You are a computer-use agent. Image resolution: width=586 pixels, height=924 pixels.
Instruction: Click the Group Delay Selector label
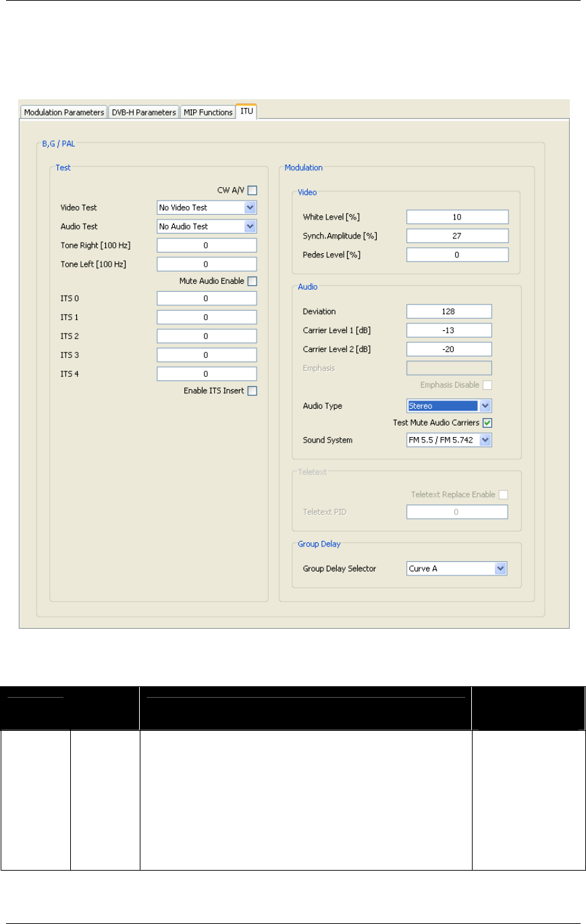pyautogui.click(x=340, y=569)
